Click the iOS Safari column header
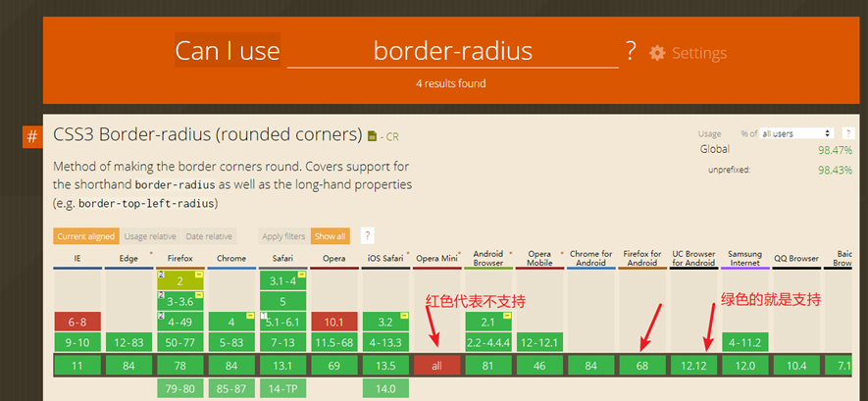Viewport: 868px width, 401px height. pos(385,258)
